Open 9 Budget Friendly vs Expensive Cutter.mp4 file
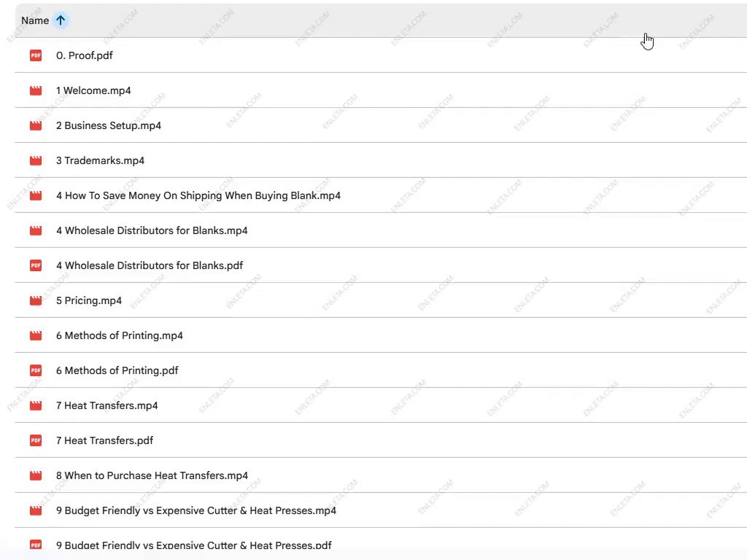This screenshot has width=747, height=560. [196, 510]
